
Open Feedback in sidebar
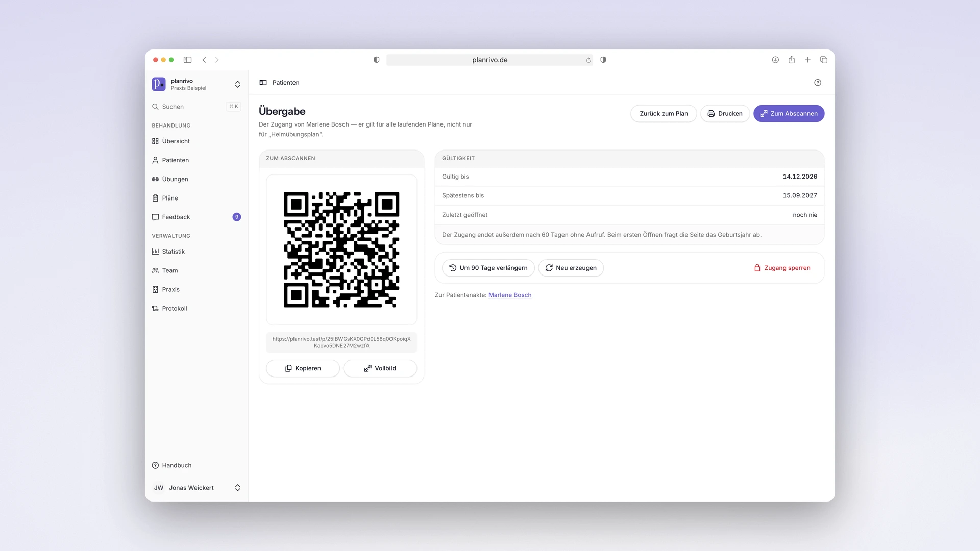coord(197,217)
